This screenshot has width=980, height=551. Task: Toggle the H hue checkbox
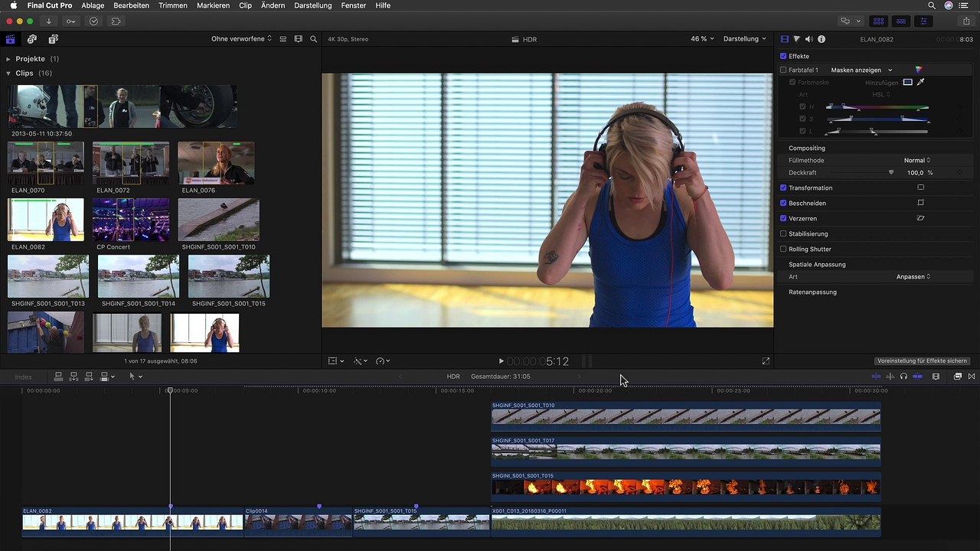pyautogui.click(x=802, y=106)
